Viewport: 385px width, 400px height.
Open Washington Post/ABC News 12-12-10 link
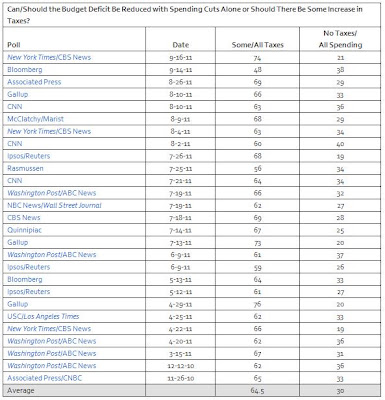pos(52,366)
